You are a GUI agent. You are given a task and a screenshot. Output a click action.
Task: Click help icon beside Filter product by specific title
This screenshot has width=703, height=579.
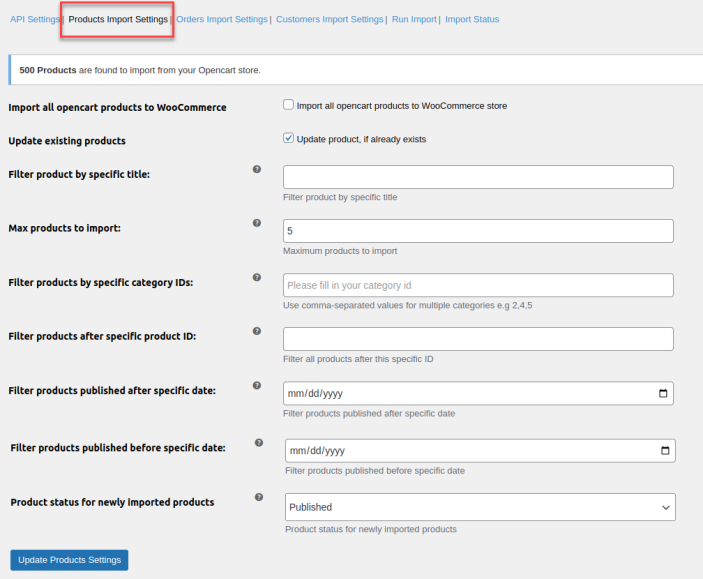pyautogui.click(x=257, y=170)
